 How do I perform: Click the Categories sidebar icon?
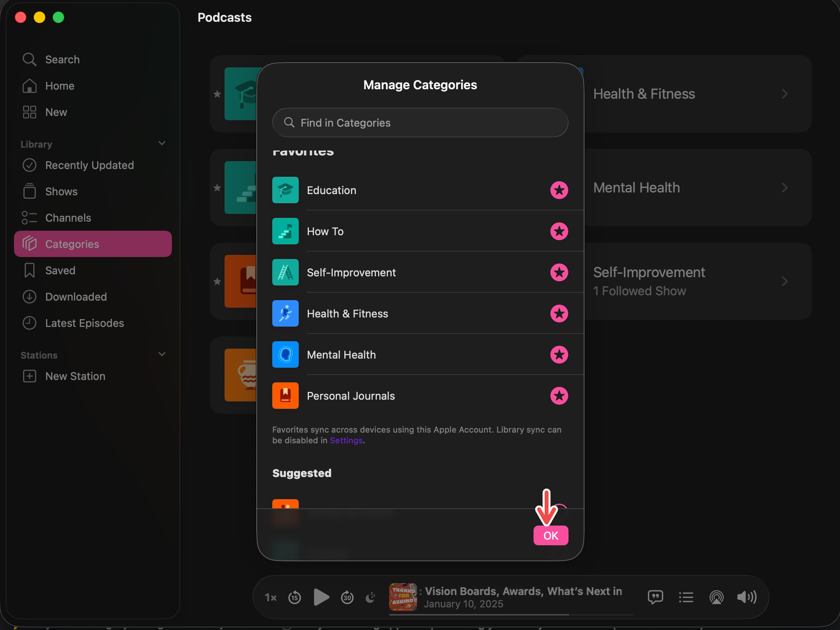(x=30, y=244)
